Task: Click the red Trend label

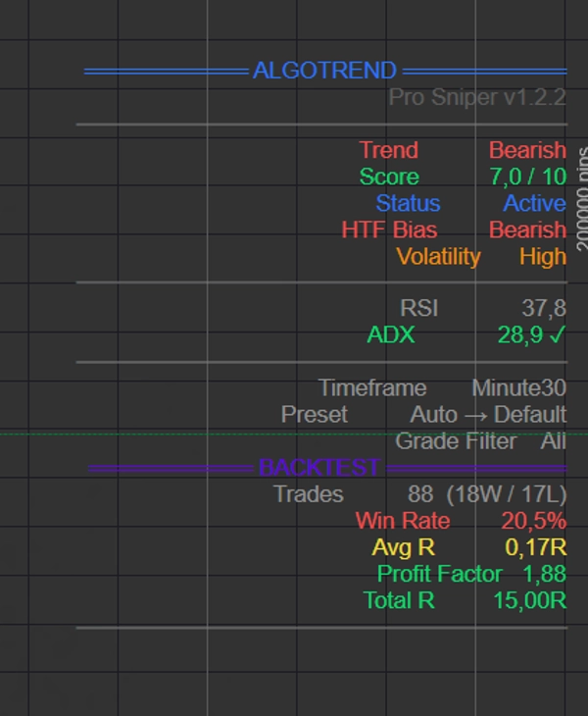Action: (389, 150)
